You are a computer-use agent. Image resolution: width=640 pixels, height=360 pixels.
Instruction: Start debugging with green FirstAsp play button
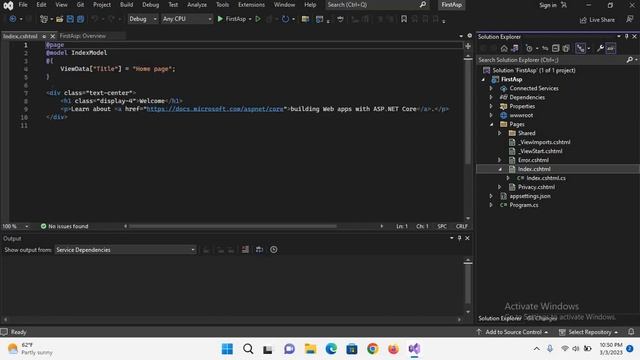pyautogui.click(x=231, y=19)
